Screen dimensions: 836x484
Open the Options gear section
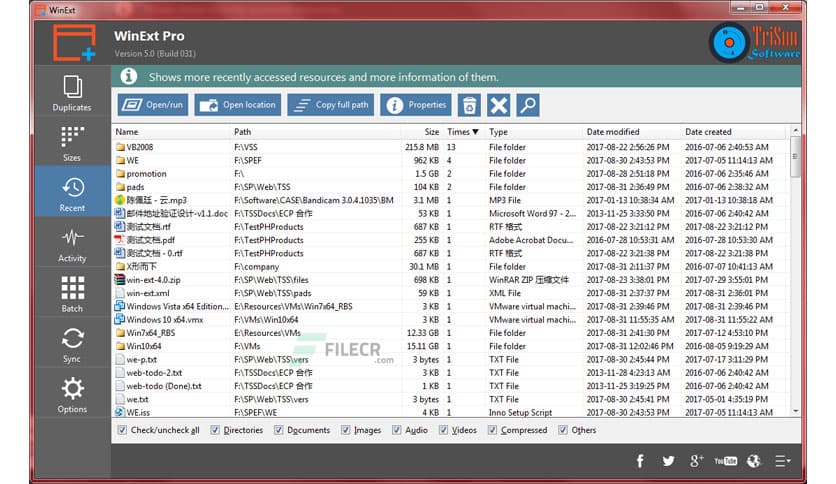[x=72, y=394]
